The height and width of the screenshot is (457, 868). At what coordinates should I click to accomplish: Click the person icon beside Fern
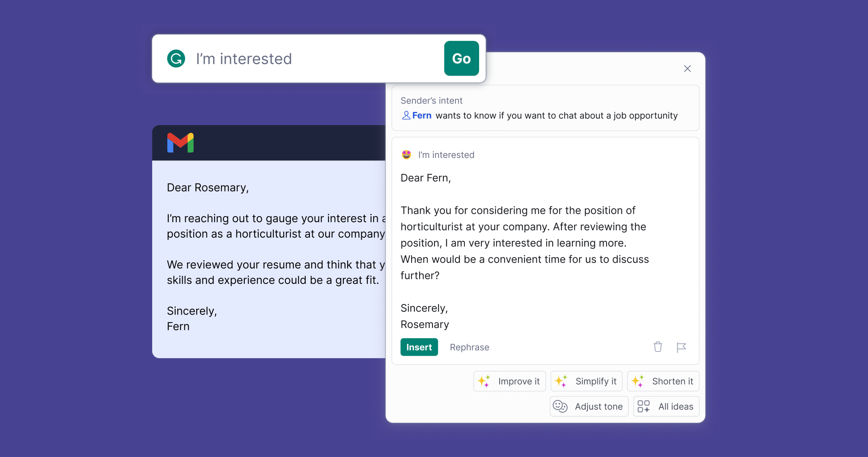point(406,115)
